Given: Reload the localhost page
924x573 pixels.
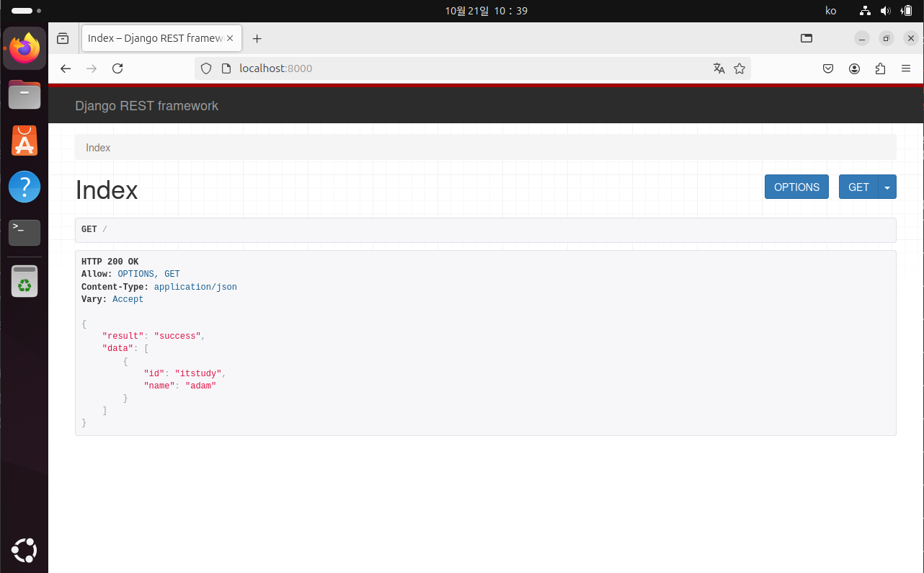Looking at the screenshot, I should (117, 68).
